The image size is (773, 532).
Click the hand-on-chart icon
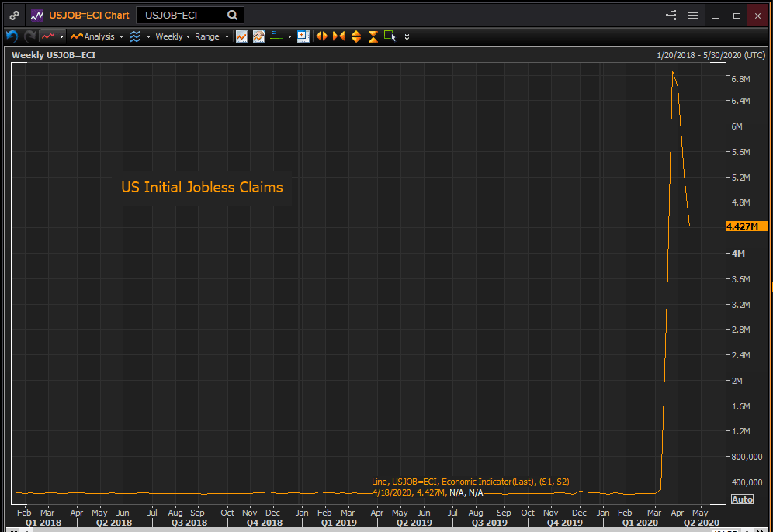pos(258,36)
